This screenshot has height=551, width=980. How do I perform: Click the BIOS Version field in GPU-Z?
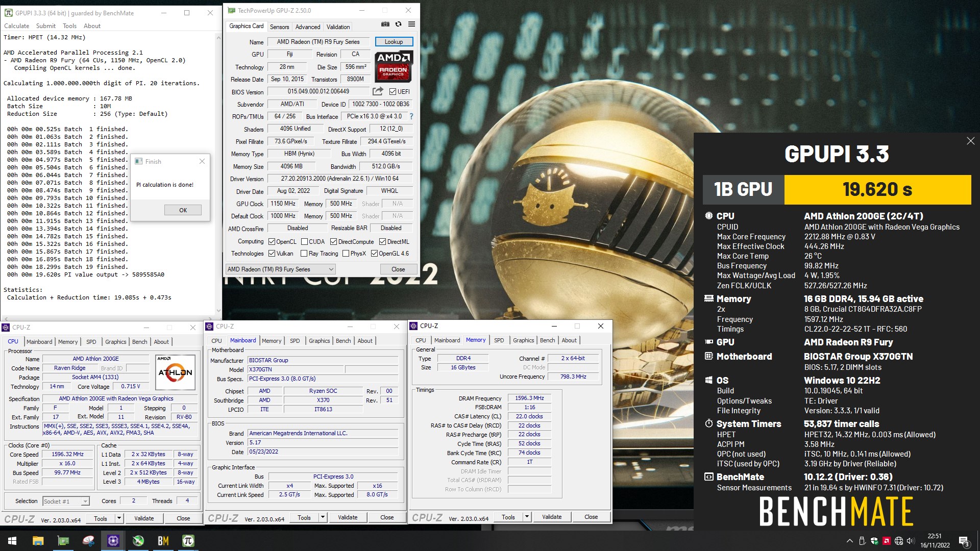coord(318,92)
